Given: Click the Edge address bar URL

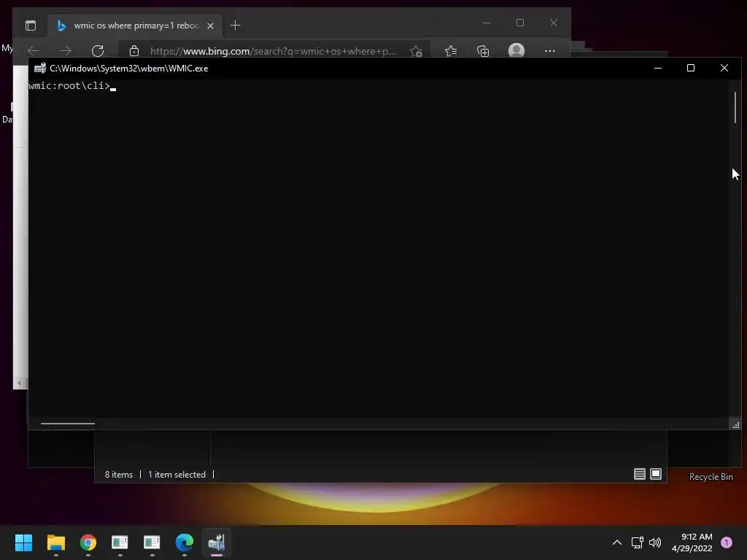Looking at the screenshot, I should [273, 51].
